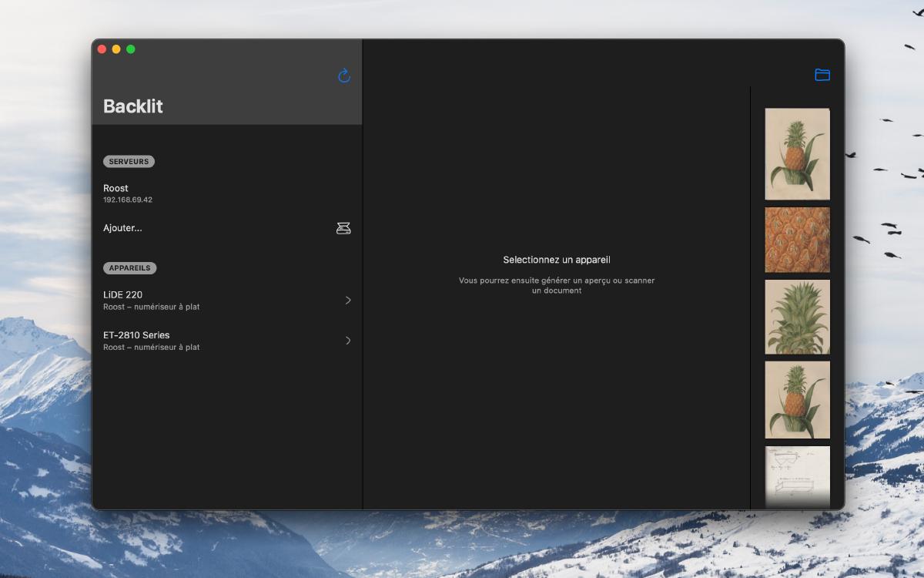The width and height of the screenshot is (924, 578).
Task: Expand the ET-2810 Series chevron arrow
Action: [348, 341]
